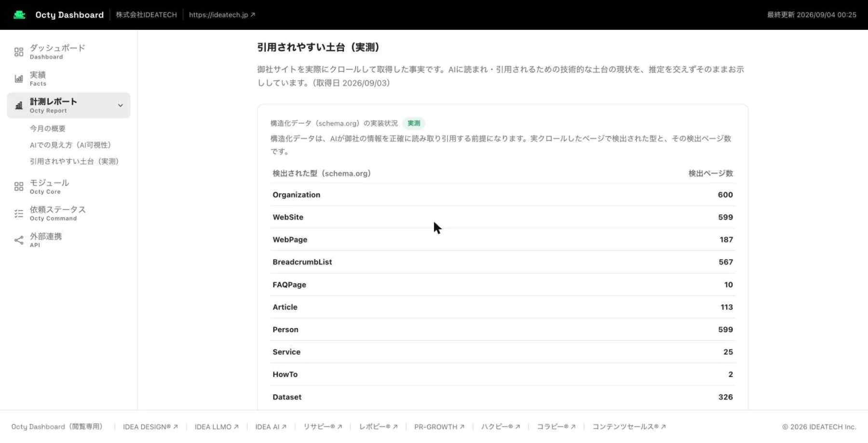Open the IDEA LLMO footer link
This screenshot has height=443, width=868.
click(217, 427)
